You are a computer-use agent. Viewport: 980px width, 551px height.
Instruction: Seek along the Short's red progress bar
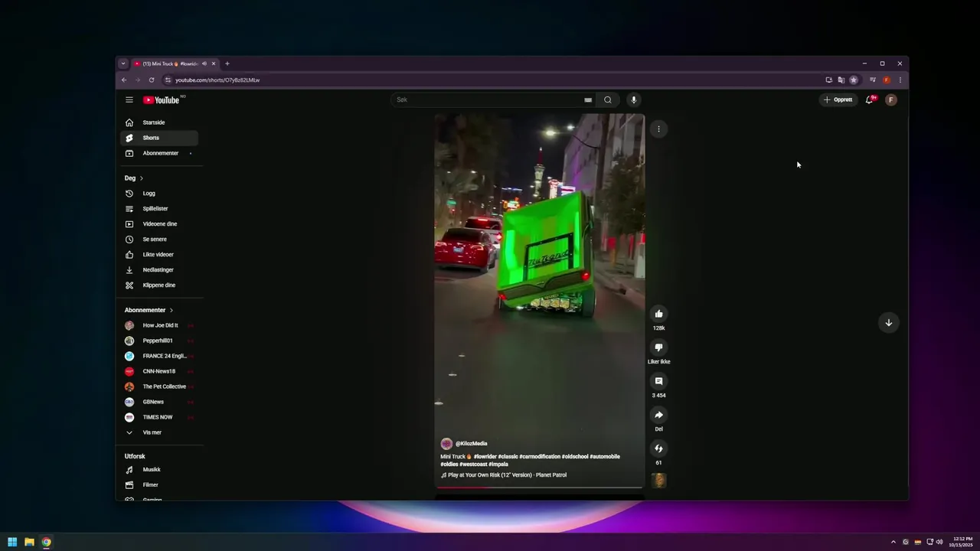click(540, 487)
